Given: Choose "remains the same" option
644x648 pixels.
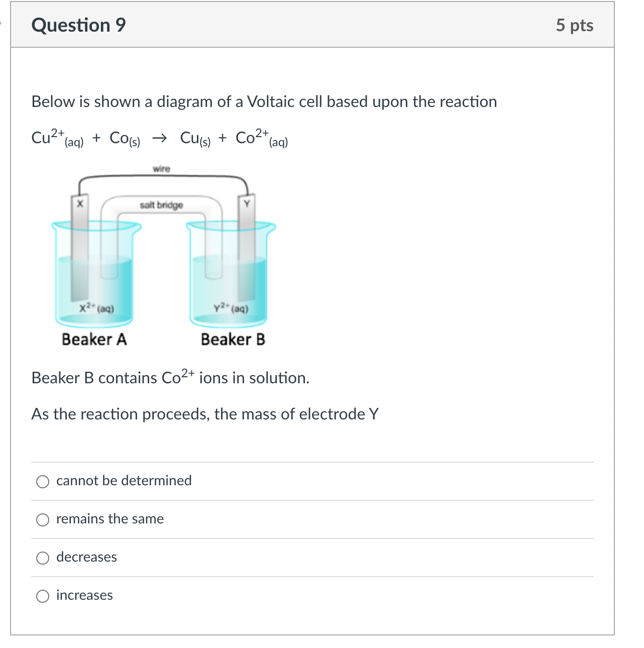Looking at the screenshot, I should (43, 519).
